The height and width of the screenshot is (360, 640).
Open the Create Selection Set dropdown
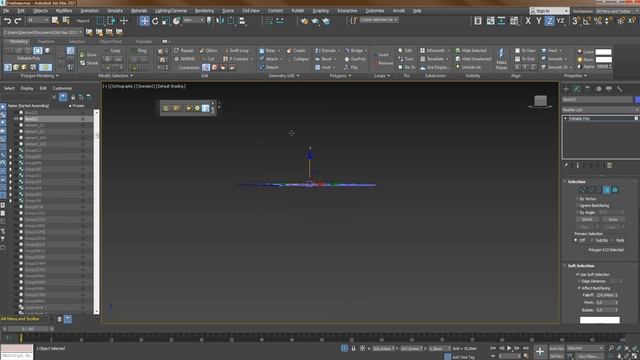(378, 20)
